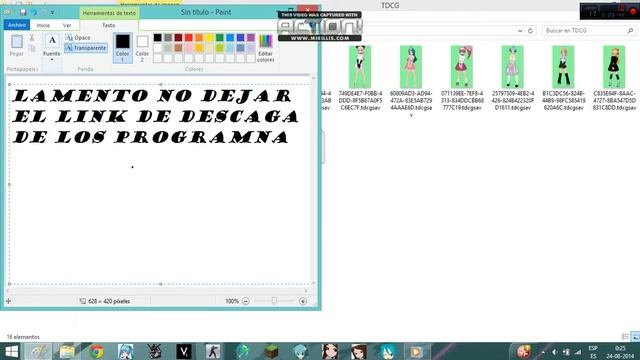The width and height of the screenshot is (640, 360).
Task: Open the Fuente font dropdown
Action: pos(51,47)
